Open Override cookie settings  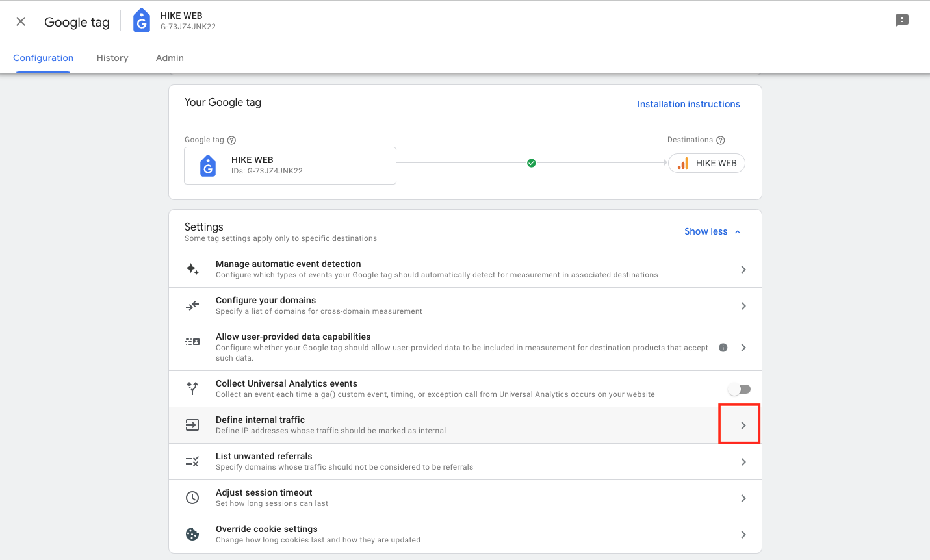coord(465,534)
